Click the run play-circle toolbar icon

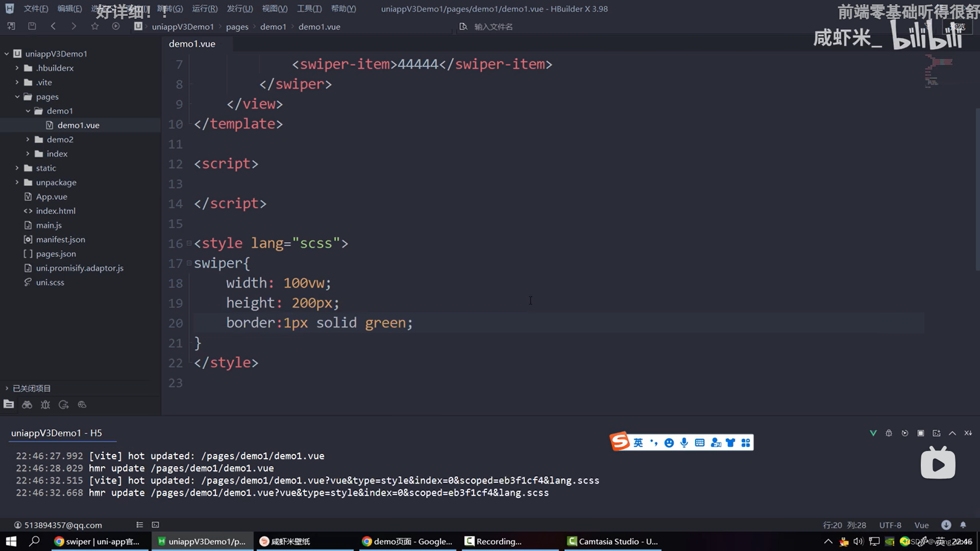coord(116,26)
